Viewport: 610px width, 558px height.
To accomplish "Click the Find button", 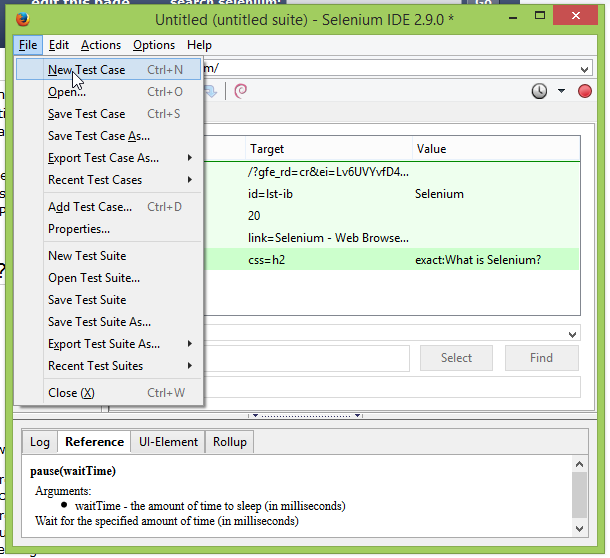I will point(541,358).
